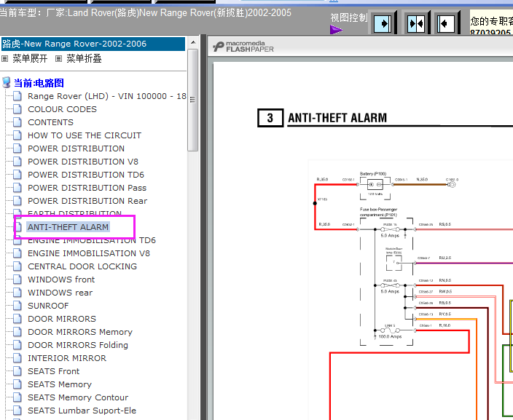The width and height of the screenshot is (513, 420).
Task: Click the scroll-up arrow of the menu tree
Action: pyautogui.click(x=193, y=42)
